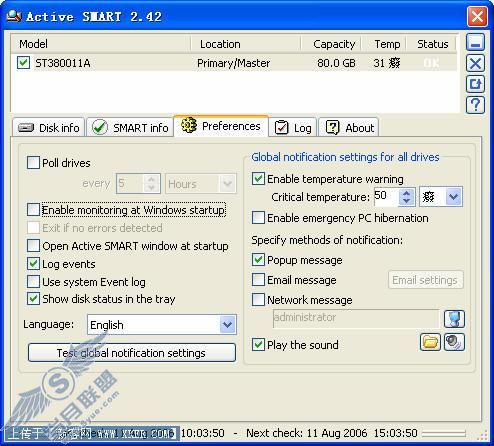
Task: Enable the Poll drives checkbox
Action: click(x=33, y=163)
